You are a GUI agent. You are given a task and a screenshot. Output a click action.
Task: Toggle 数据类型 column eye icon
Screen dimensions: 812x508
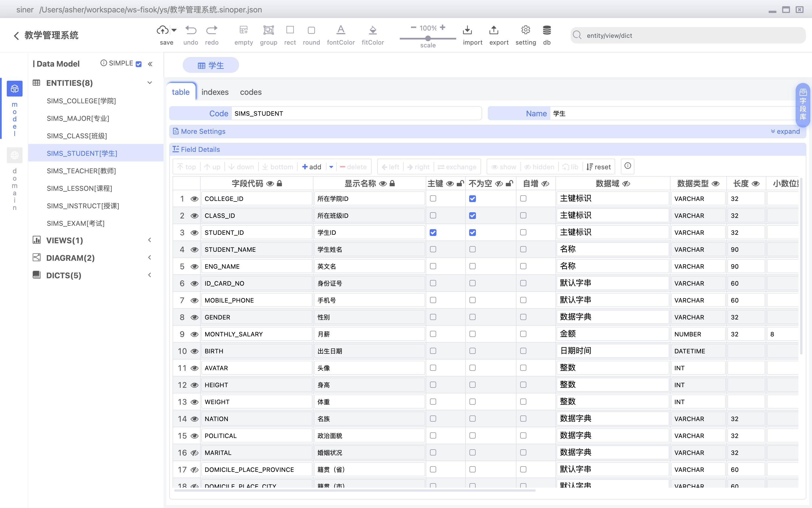(715, 184)
